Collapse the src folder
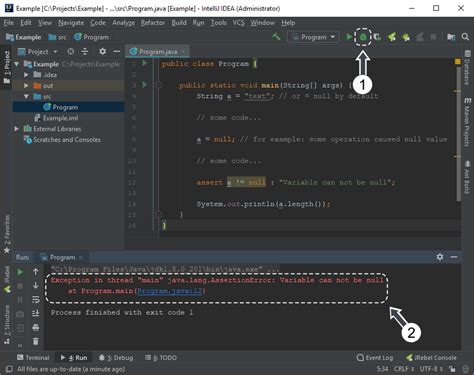Image resolution: width=474 pixels, height=375 pixels. click(x=26, y=96)
